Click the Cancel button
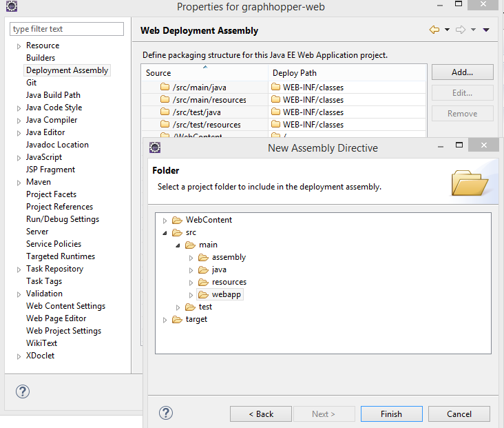The height and width of the screenshot is (428, 504). (x=459, y=414)
